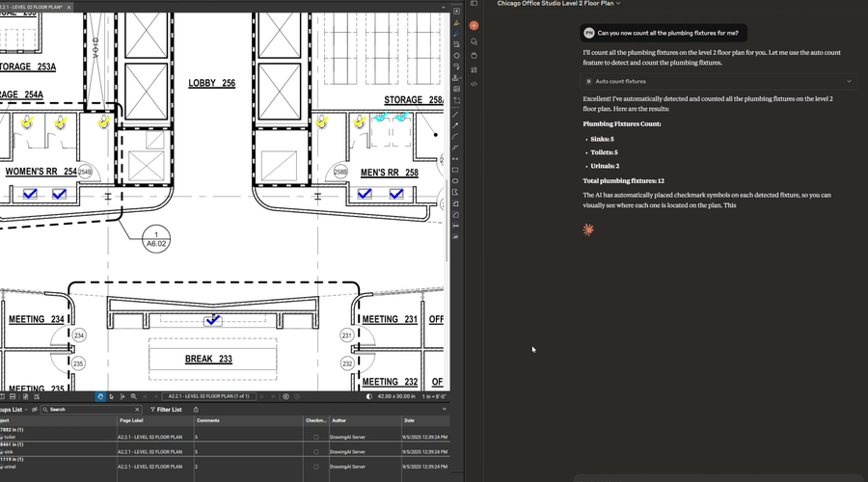This screenshot has width=868, height=482.
Task: Toggle the dimmer half-circle icon
Action: click(x=369, y=396)
